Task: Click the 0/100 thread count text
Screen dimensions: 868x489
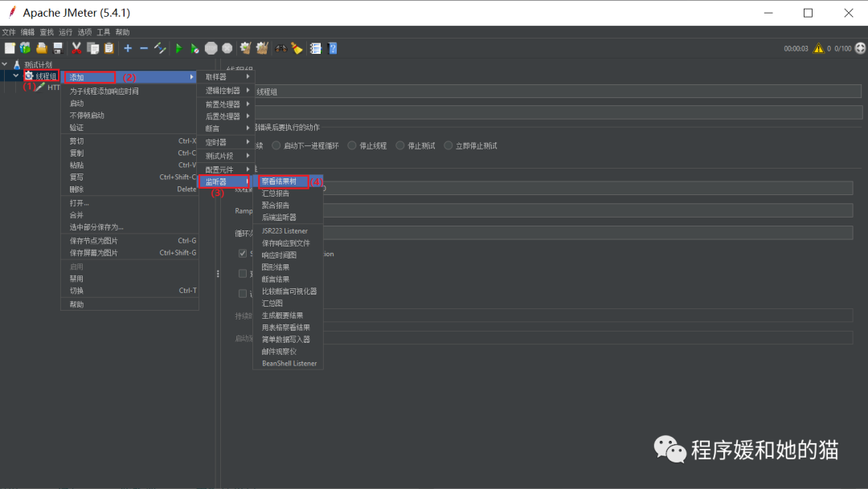Action: coord(843,49)
